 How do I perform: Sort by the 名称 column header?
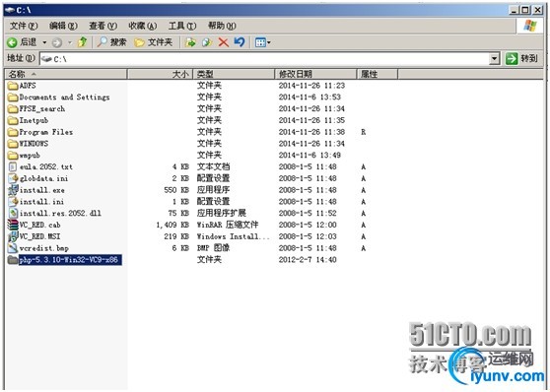tap(66, 74)
